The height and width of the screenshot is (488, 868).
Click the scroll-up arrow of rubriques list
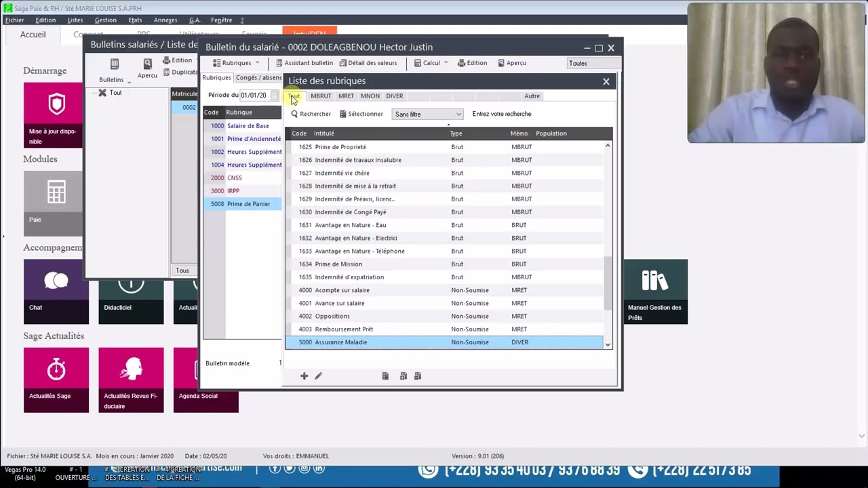(x=608, y=146)
